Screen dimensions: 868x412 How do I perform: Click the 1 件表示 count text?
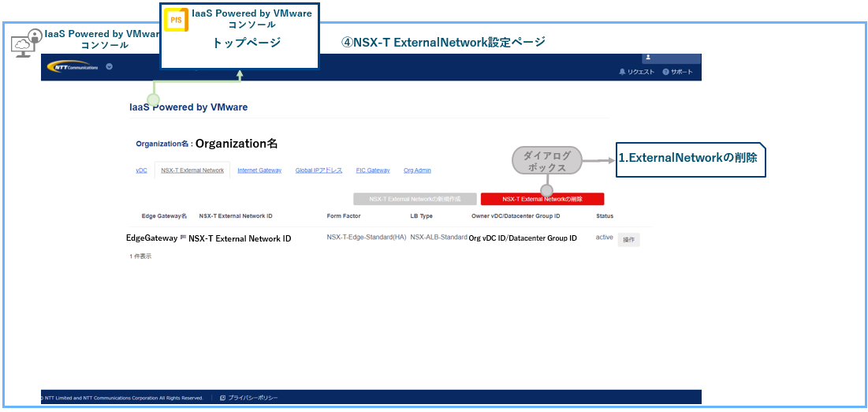(x=140, y=257)
